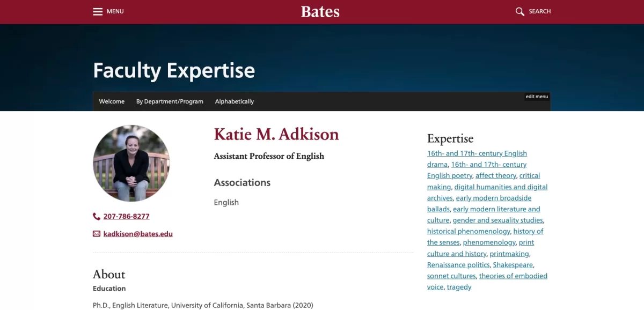Click the edit menu button
The width and height of the screenshot is (644, 310).
coord(537,96)
